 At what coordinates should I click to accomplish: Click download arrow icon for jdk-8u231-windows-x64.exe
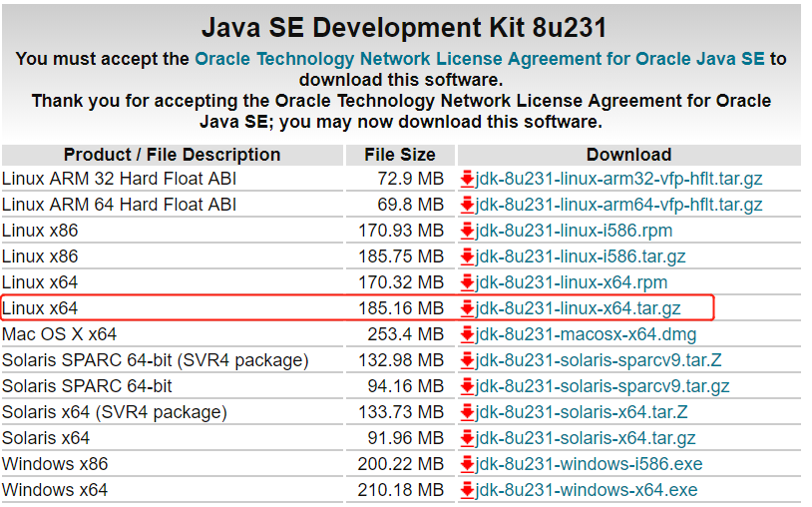pyautogui.click(x=467, y=490)
